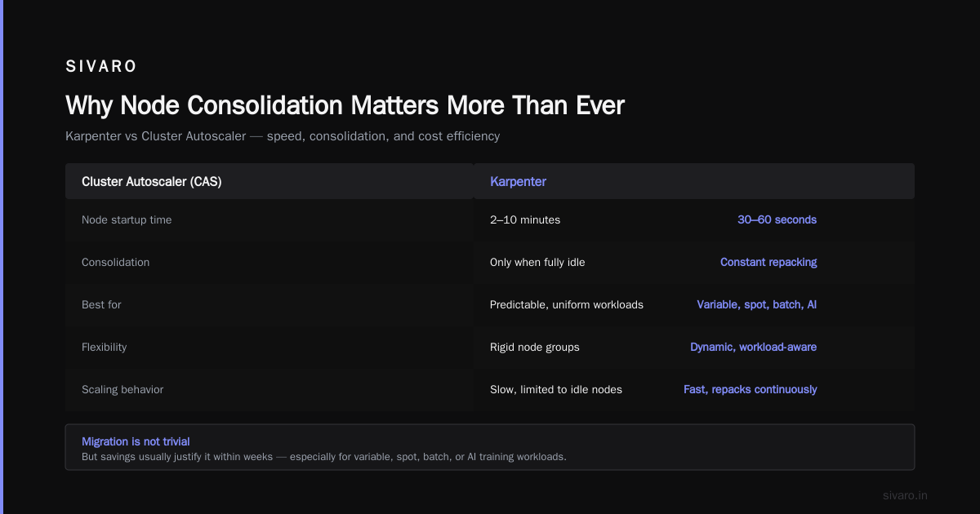The image size is (980, 514).
Task: Click the 'Consolidation' row label
Action: [x=115, y=263]
